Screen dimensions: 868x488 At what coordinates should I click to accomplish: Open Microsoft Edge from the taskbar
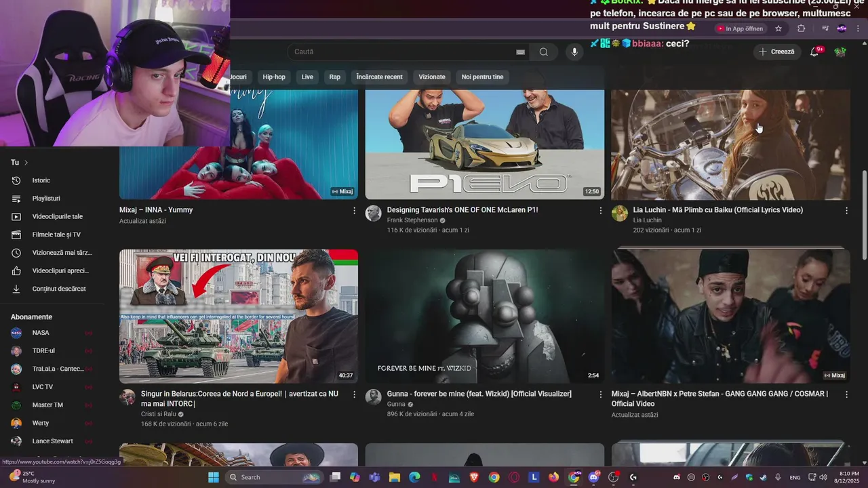[414, 477]
